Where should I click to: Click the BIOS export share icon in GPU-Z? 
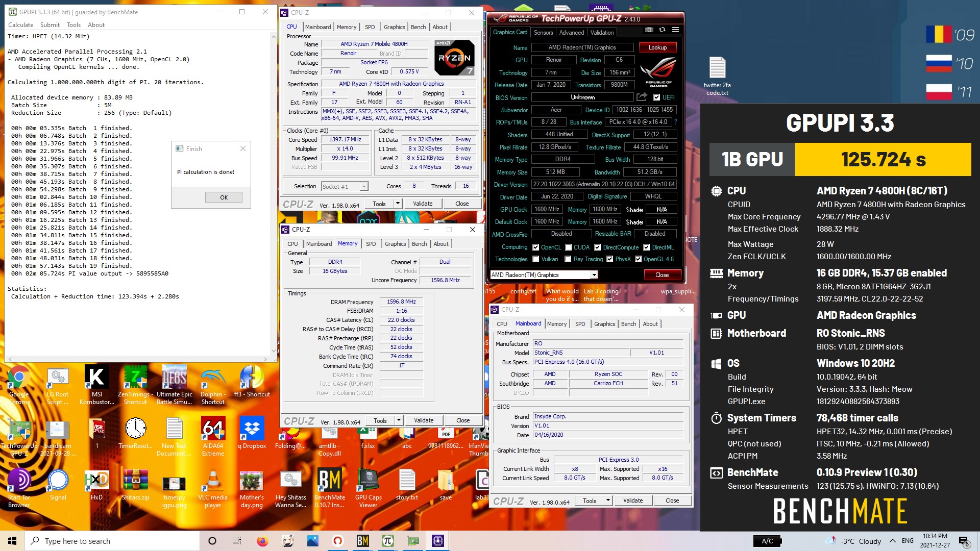click(642, 97)
